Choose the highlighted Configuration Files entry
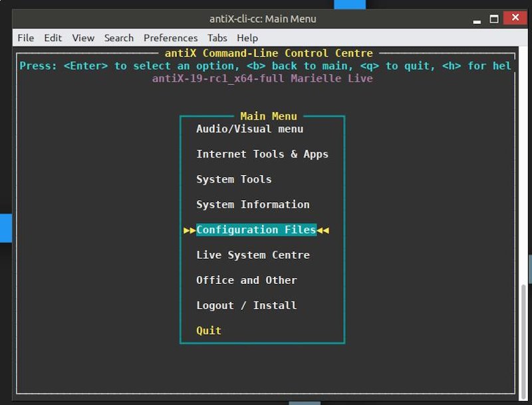 (x=256, y=229)
